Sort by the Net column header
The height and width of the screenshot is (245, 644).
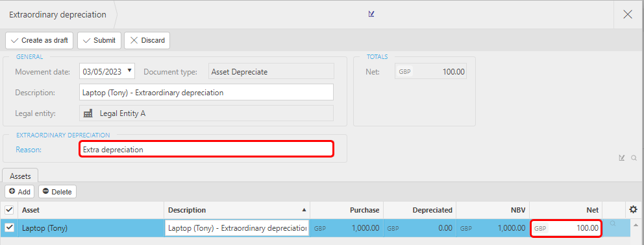pos(566,210)
